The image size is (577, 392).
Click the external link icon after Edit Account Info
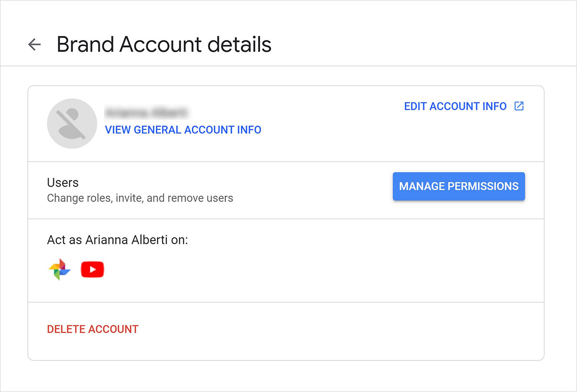point(519,106)
